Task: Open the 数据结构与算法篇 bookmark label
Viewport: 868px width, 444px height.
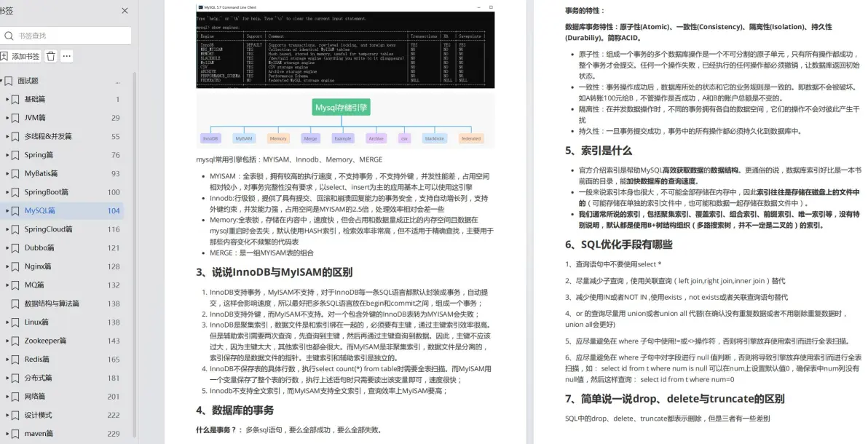Action: tap(52, 304)
